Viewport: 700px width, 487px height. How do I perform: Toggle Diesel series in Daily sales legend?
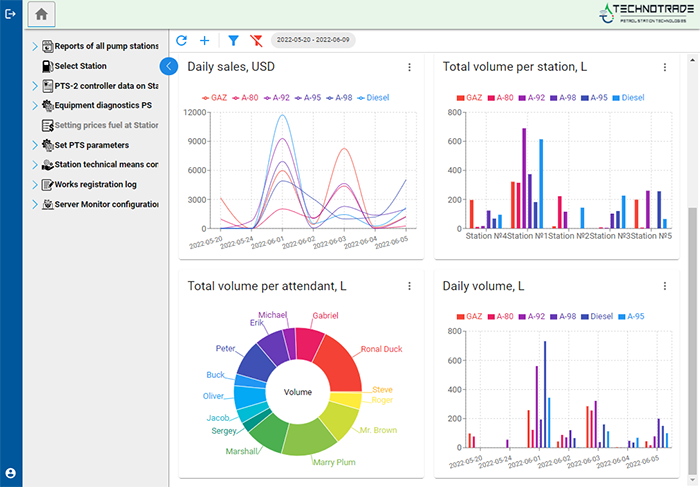[x=373, y=98]
